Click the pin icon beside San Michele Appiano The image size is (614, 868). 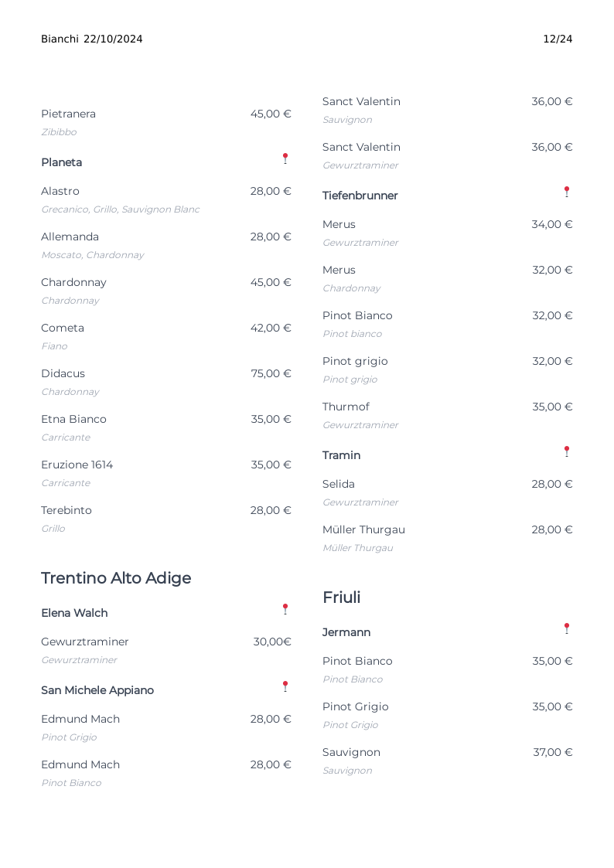[x=285, y=686]
